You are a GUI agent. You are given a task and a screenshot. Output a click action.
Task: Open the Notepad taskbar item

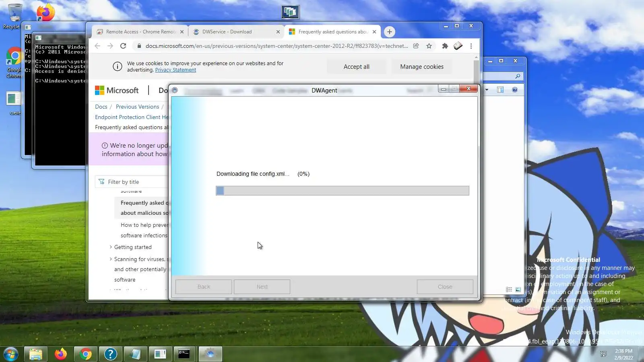(135, 354)
